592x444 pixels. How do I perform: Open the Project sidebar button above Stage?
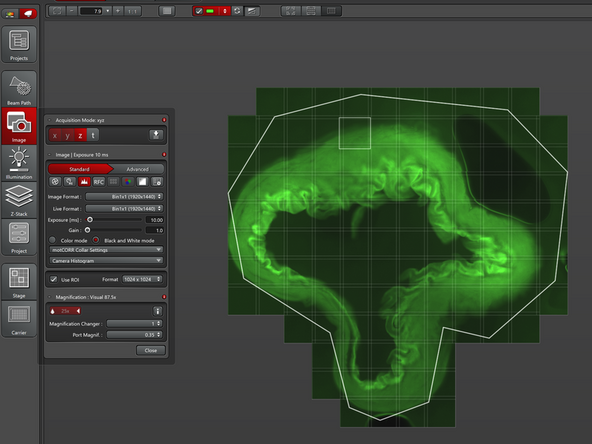coord(19,237)
